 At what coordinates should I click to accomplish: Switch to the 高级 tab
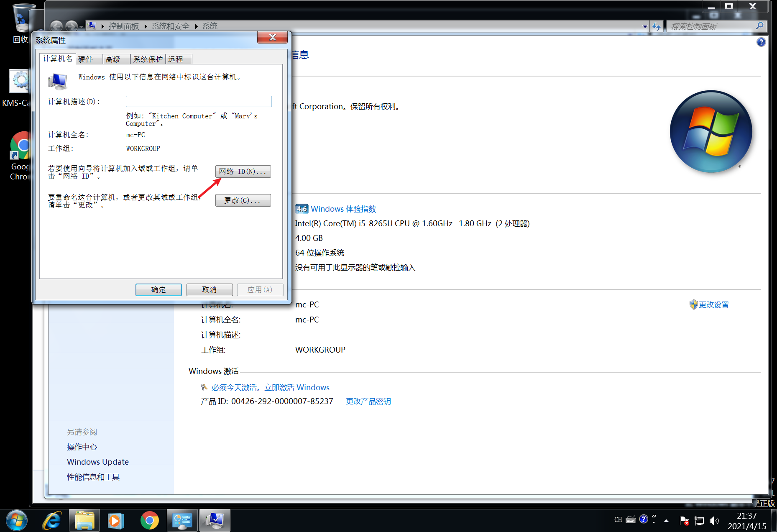coord(116,59)
